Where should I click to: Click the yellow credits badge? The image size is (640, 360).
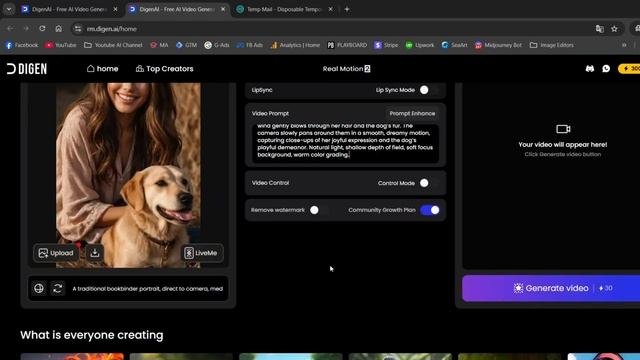tap(630, 69)
